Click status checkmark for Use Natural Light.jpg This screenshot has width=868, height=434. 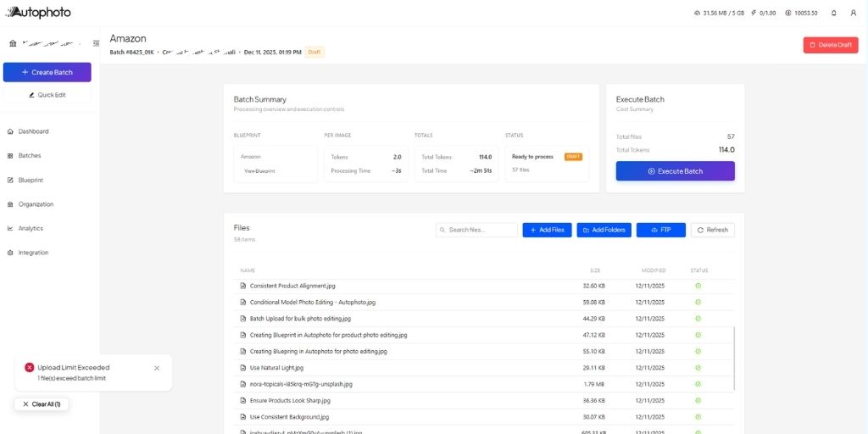[698, 368]
